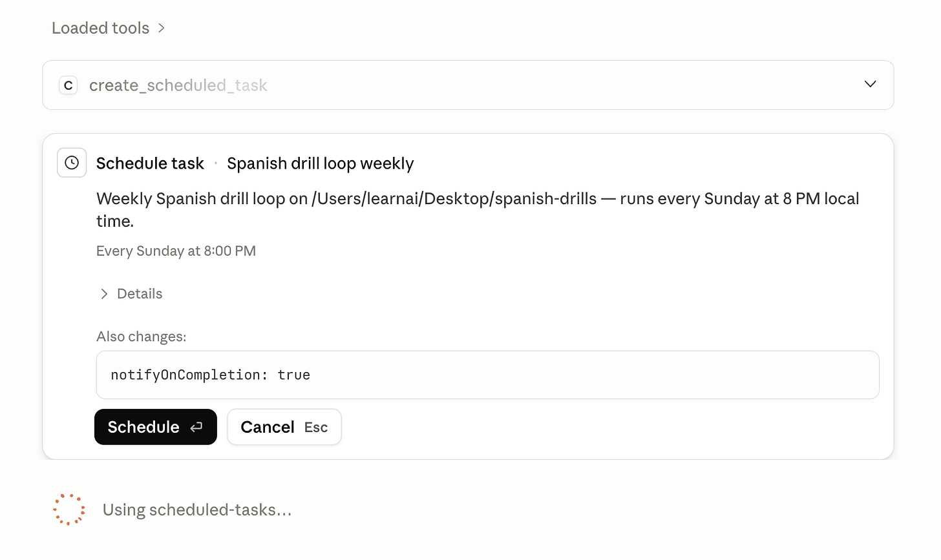941x560 pixels.
Task: Click the chevron arrow beside Loaded tools
Action: point(162,28)
